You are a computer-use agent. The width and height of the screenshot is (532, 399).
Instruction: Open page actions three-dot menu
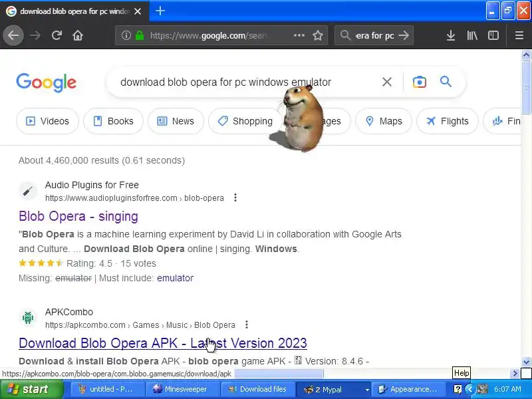tap(299, 35)
